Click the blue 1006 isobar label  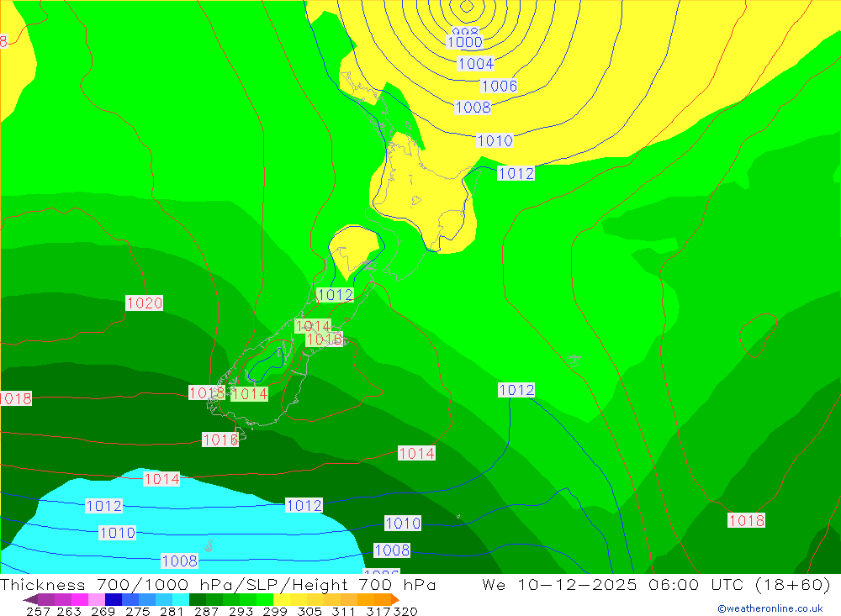click(x=500, y=86)
